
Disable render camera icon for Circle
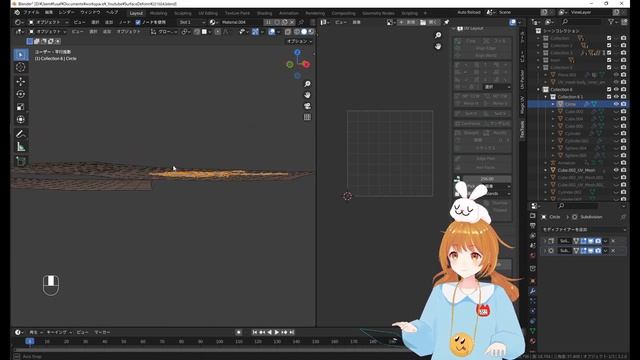point(624,104)
